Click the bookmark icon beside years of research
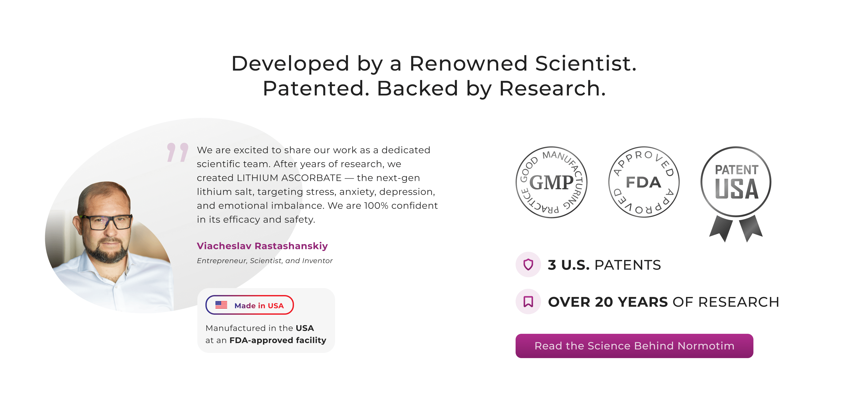The image size is (868, 409). (x=528, y=301)
